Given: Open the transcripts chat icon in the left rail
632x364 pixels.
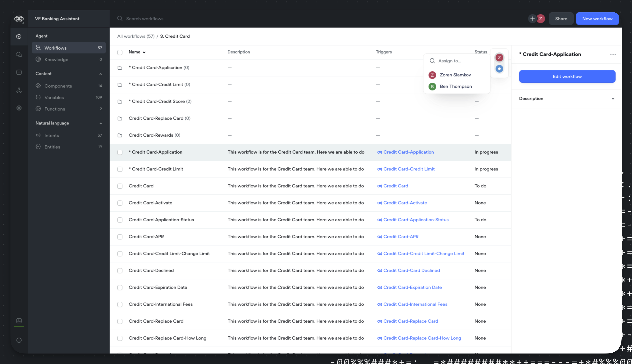Looking at the screenshot, I should [x=19, y=55].
